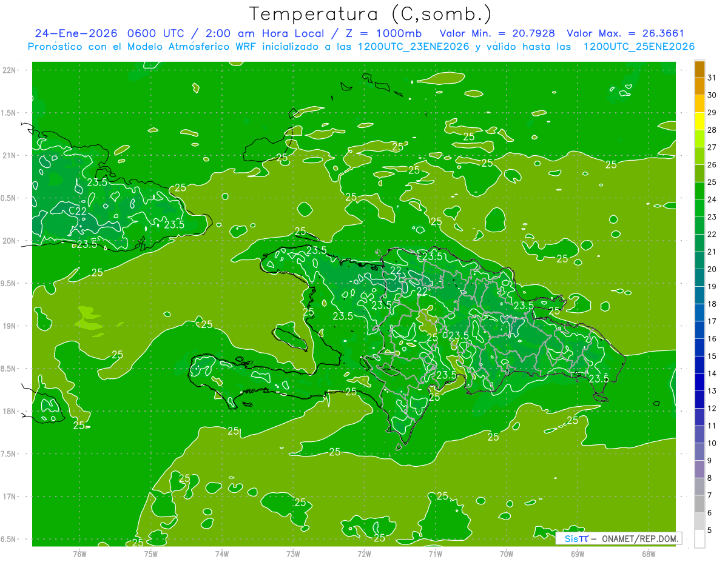Screen dimensions: 728x562
Task: Click 'Valor Min. = 20.7928' text
Action: [497, 33]
